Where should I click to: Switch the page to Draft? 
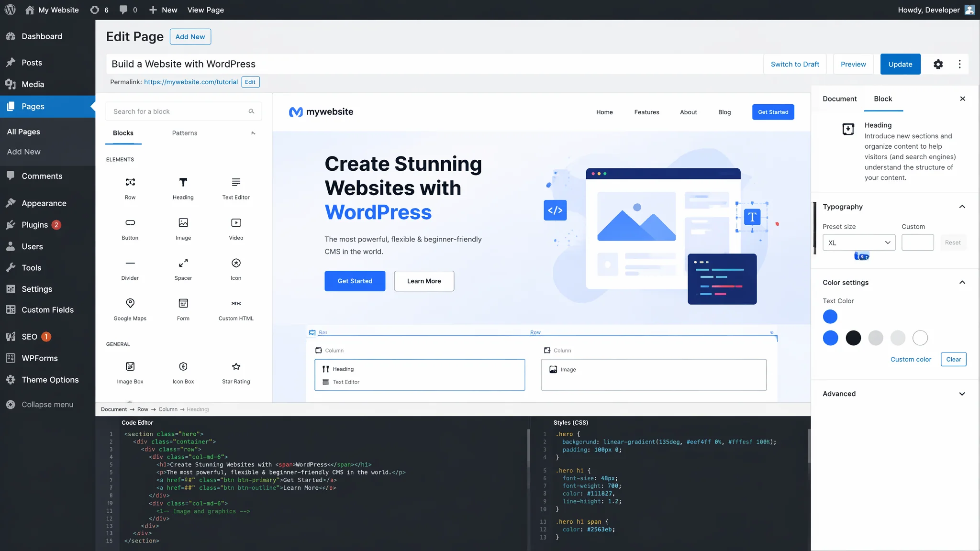coord(795,64)
